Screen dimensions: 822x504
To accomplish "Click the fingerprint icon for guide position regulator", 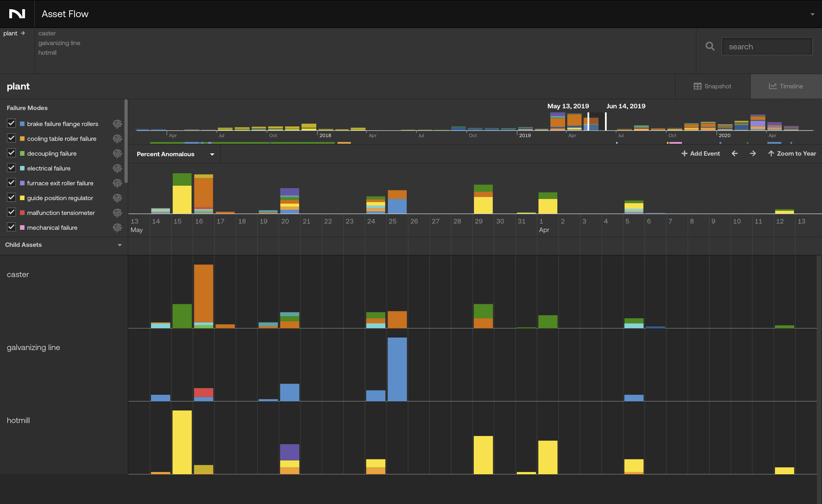I will coord(117,198).
